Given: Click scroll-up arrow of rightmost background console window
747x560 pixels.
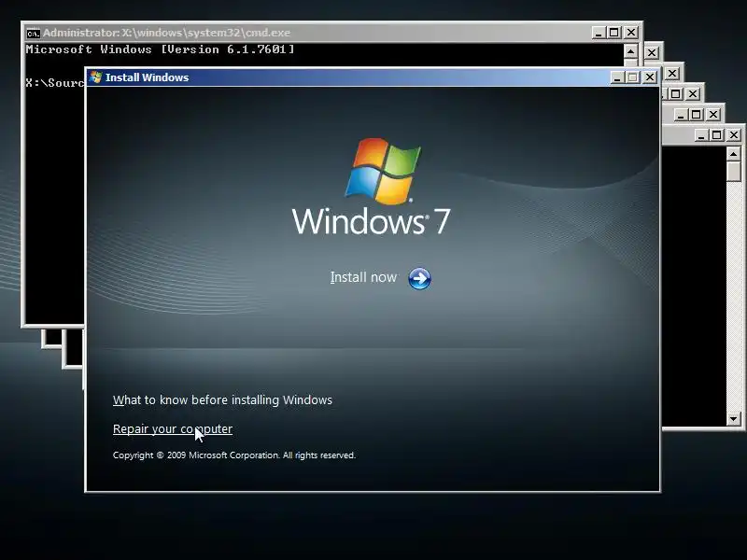Looking at the screenshot, I should (733, 154).
